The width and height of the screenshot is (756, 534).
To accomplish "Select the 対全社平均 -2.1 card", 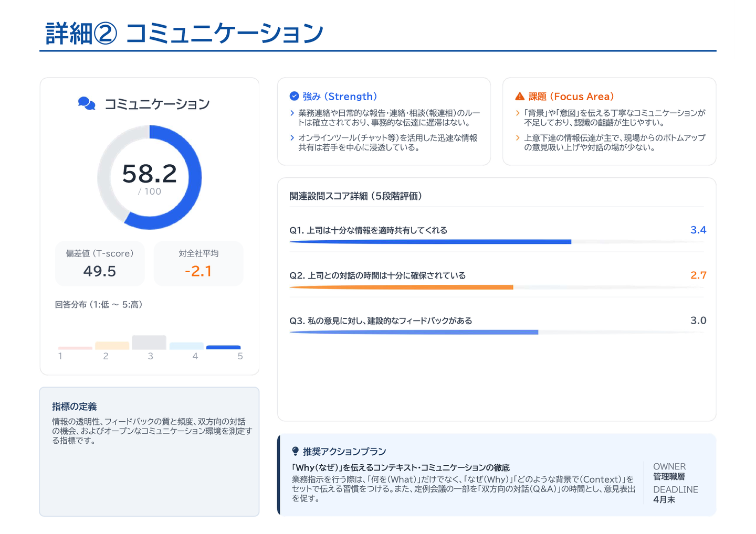I will pos(198,263).
